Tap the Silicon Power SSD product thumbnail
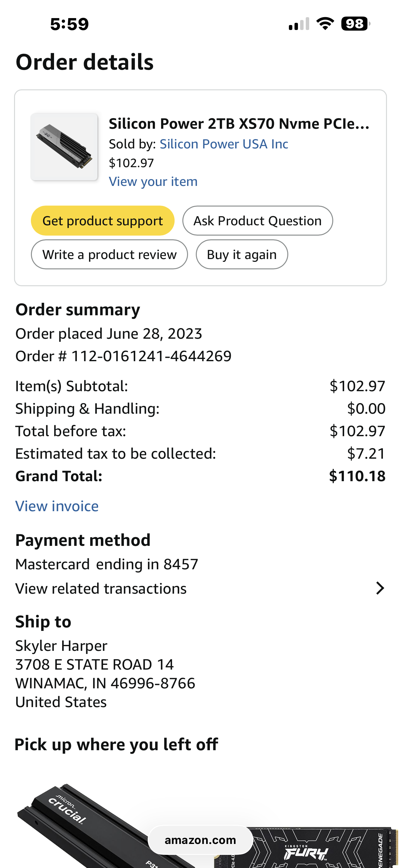 point(64,147)
